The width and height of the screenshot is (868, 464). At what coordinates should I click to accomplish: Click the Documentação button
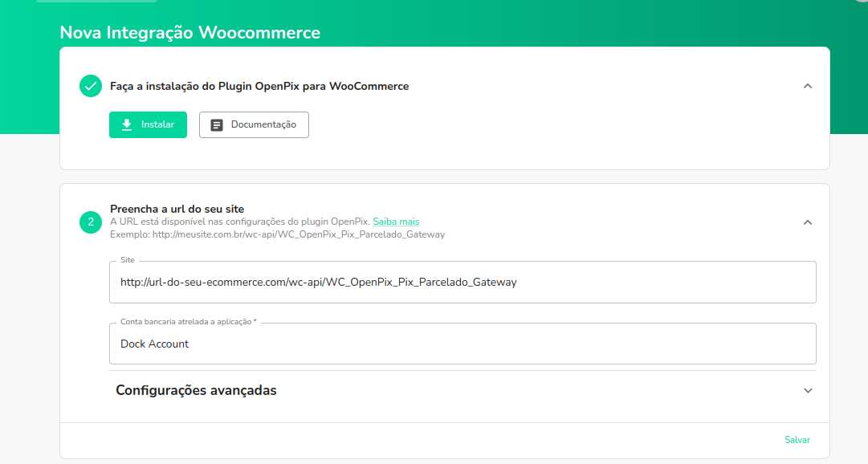click(254, 124)
